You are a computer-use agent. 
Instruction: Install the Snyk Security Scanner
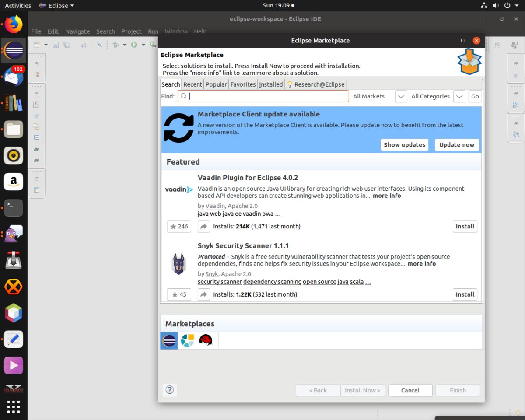pyautogui.click(x=465, y=294)
